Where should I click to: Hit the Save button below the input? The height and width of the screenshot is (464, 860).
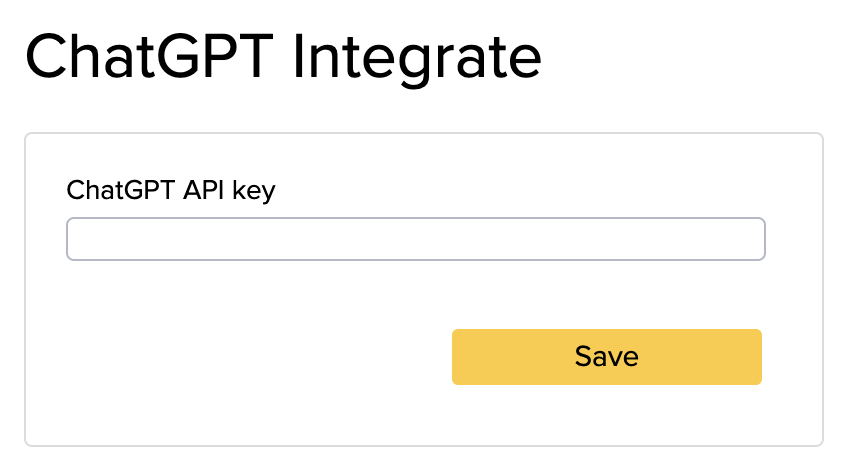tap(606, 357)
